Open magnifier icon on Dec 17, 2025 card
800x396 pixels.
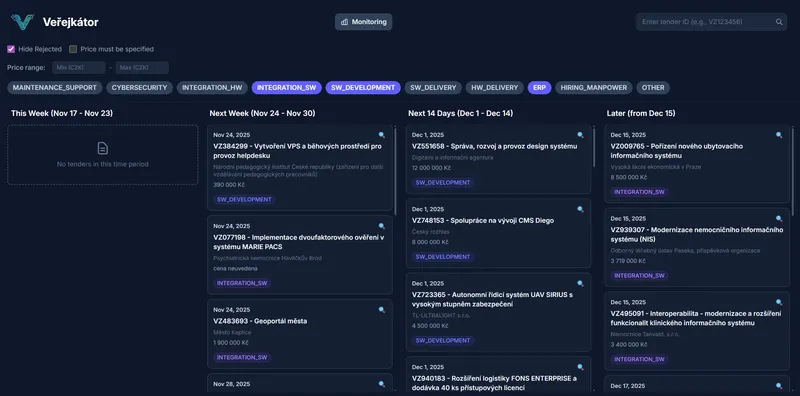pos(779,386)
